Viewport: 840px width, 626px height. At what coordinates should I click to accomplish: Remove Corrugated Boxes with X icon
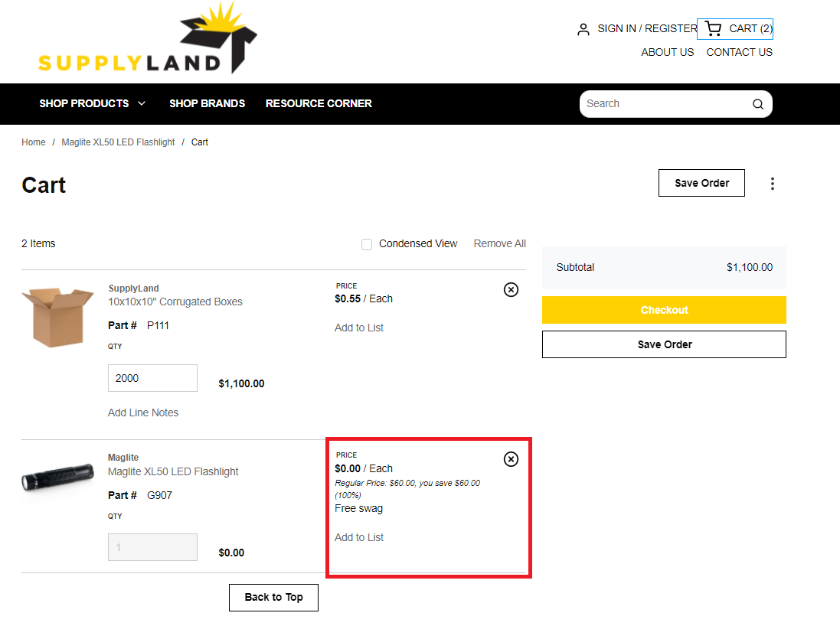coord(511,289)
